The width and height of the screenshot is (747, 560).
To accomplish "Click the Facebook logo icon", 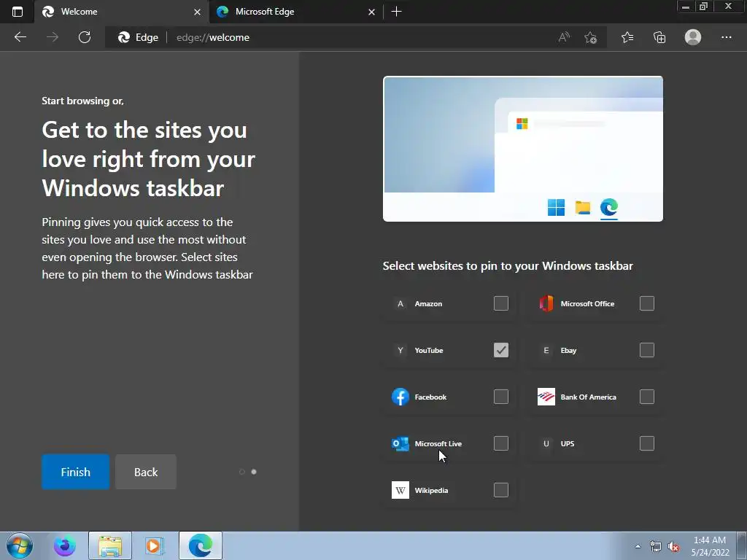I will (x=400, y=397).
